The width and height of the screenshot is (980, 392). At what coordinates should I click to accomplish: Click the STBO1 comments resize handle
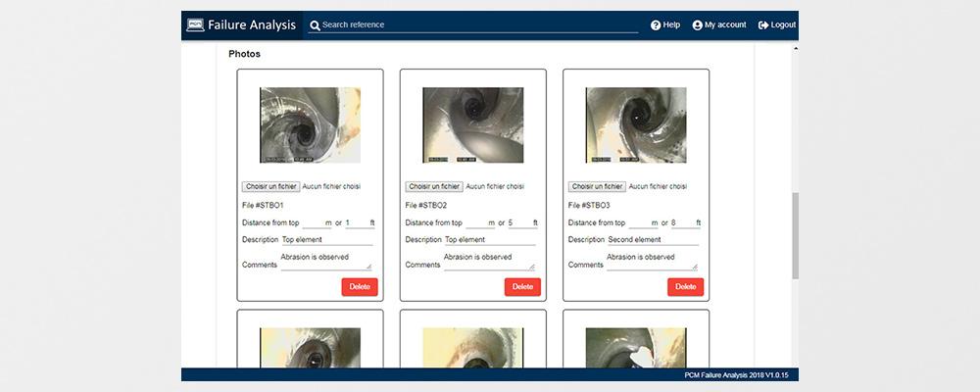(368, 267)
